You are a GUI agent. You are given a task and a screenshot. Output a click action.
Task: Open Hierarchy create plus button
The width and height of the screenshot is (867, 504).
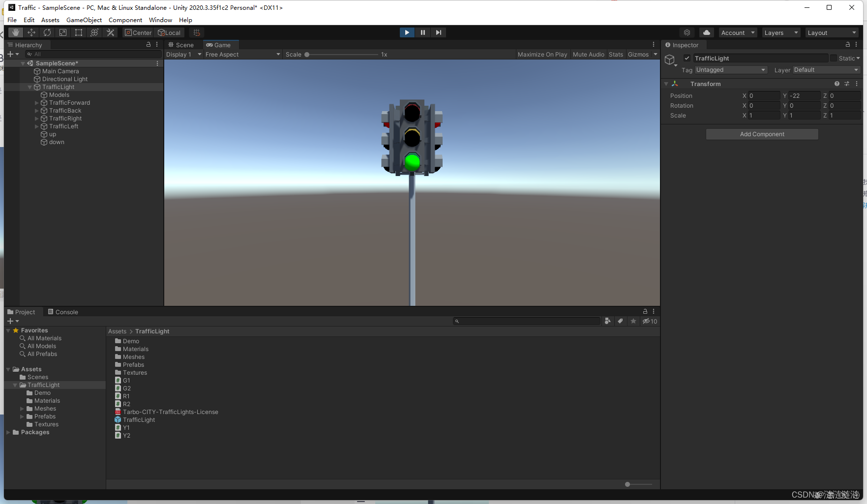pos(13,54)
